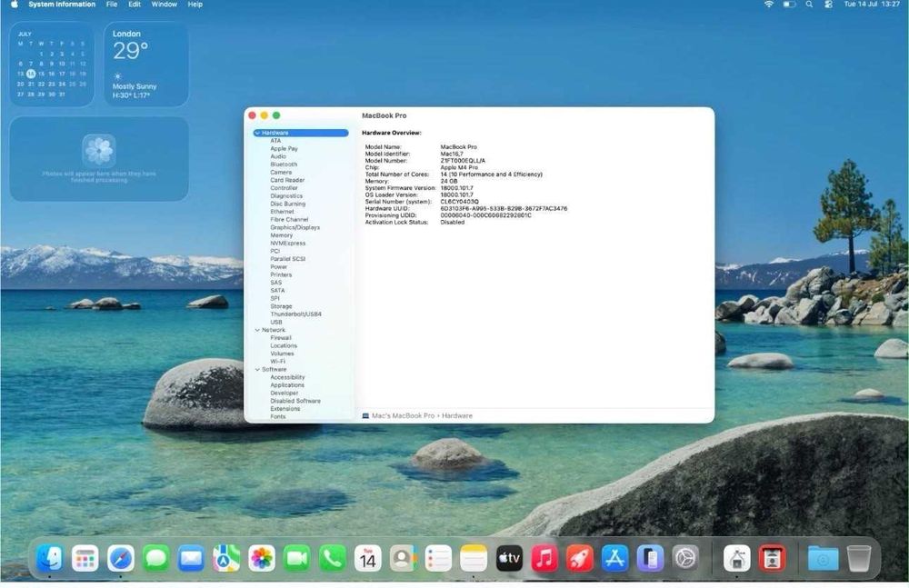
Task: Open the London weather widget
Action: pos(146,64)
